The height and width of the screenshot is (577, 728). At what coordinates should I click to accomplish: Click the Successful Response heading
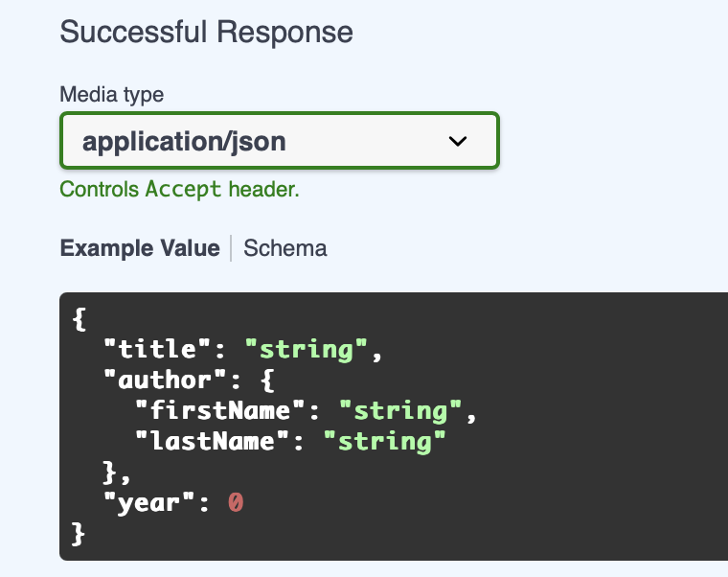(x=206, y=32)
